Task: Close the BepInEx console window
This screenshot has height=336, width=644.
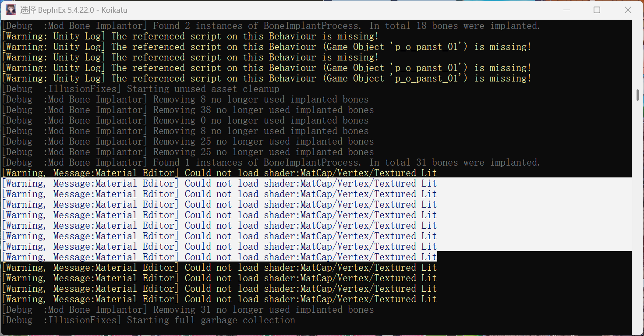Action: click(628, 10)
